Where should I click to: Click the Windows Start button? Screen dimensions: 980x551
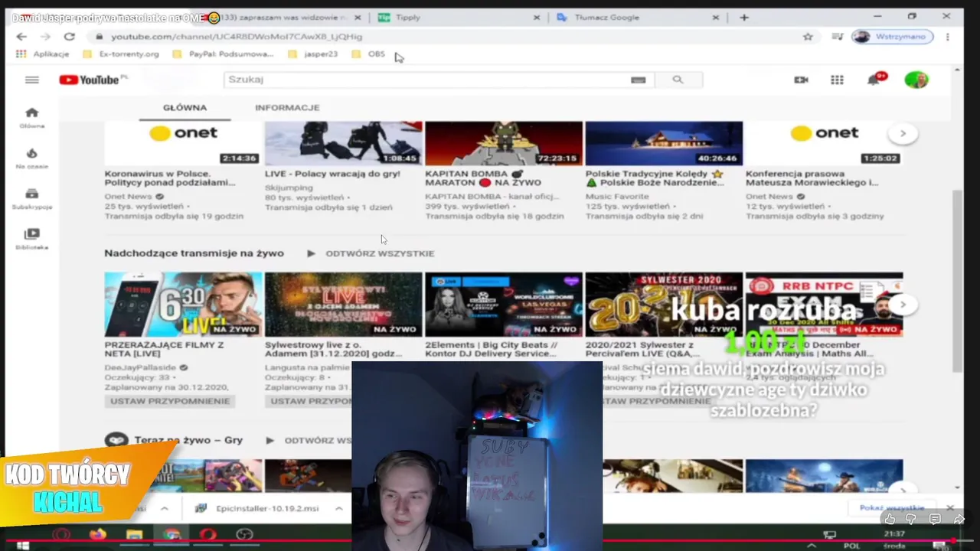click(22, 544)
